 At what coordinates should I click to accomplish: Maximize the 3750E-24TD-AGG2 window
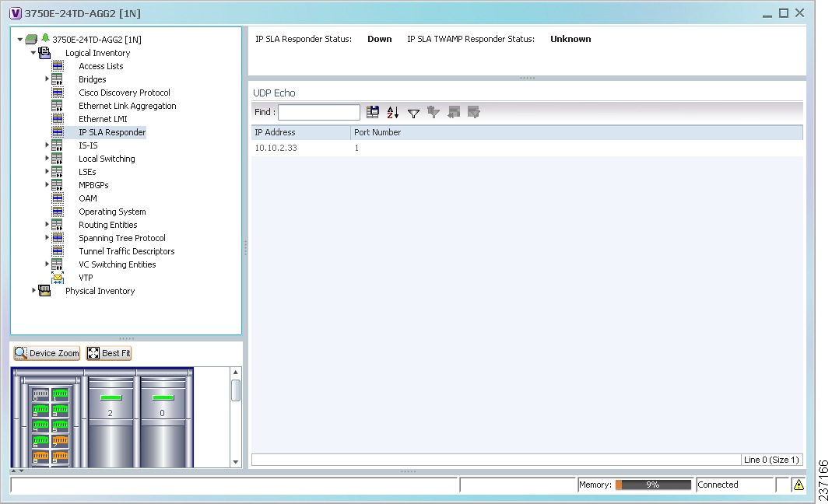click(x=783, y=13)
